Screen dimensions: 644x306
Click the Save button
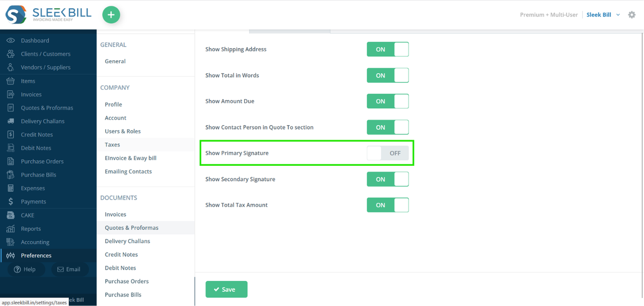(x=226, y=289)
